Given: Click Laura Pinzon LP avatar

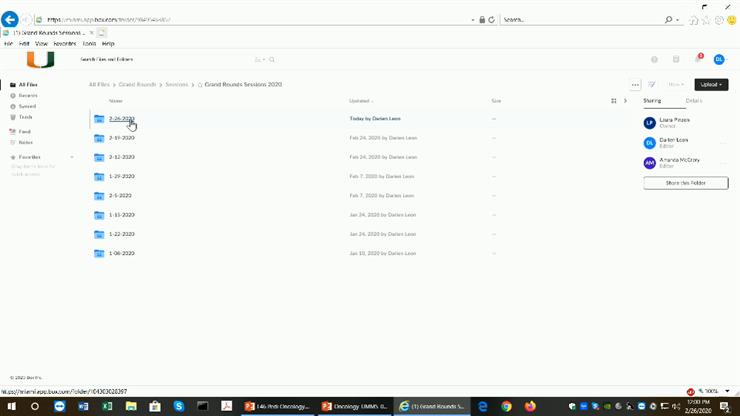Looking at the screenshot, I should pos(649,123).
